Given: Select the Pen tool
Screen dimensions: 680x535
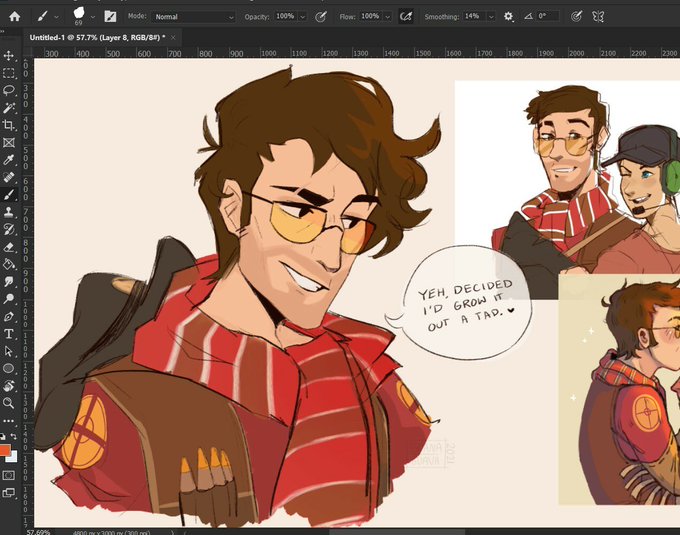Looking at the screenshot, I should 8,316.
